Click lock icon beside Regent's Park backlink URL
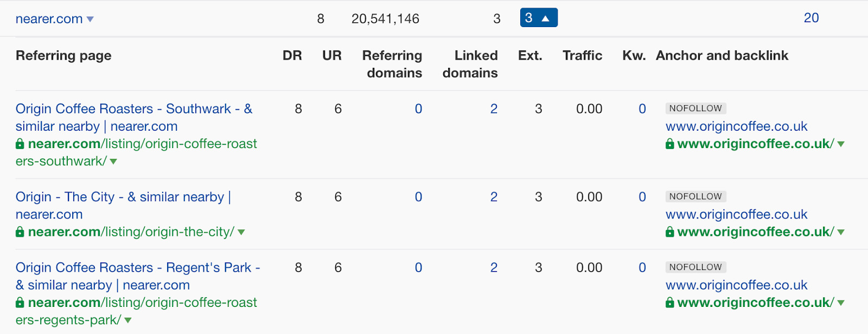 pyautogui.click(x=670, y=303)
